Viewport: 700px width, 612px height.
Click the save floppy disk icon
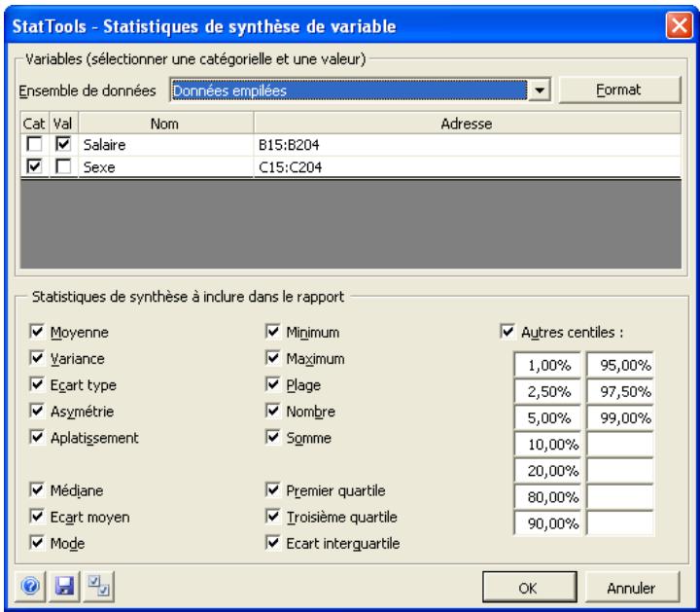64,586
